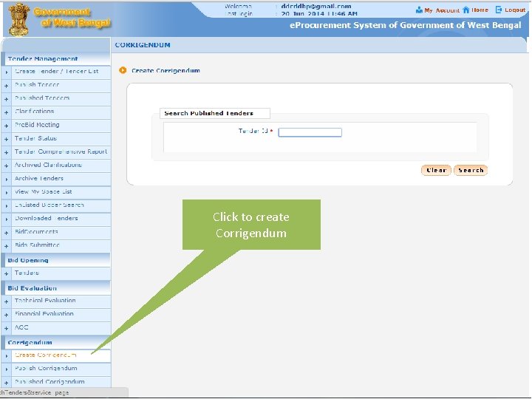This screenshot has width=532, height=399.
Task: Click the Bid Evaluation section header
Action: (33, 288)
